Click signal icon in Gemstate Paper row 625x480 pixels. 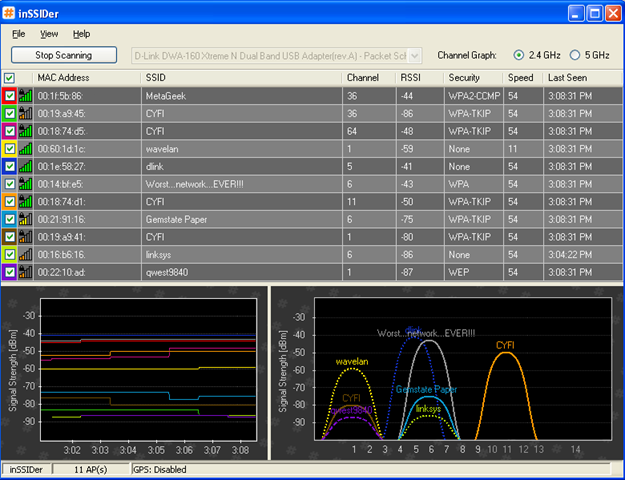(x=26, y=219)
